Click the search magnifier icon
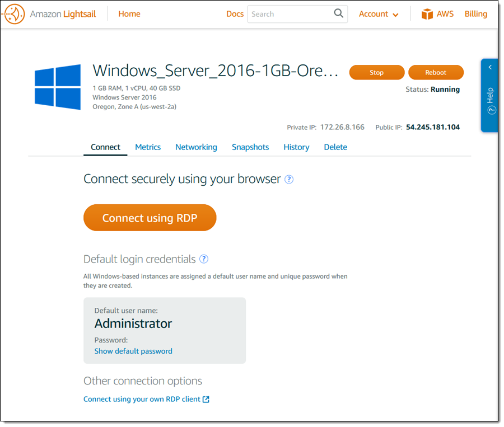 tap(339, 14)
